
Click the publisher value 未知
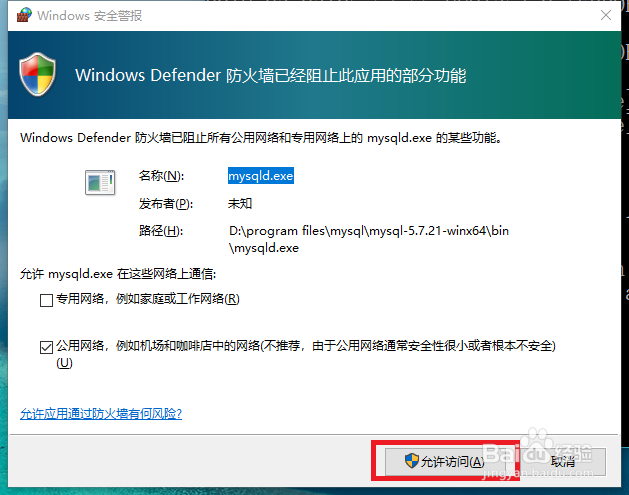pyautogui.click(x=240, y=203)
